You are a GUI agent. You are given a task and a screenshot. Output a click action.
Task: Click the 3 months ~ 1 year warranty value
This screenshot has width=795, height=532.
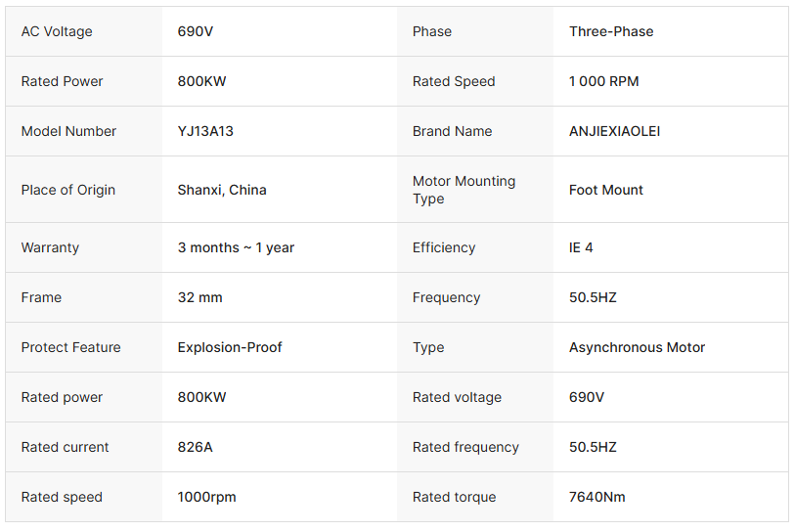236,247
